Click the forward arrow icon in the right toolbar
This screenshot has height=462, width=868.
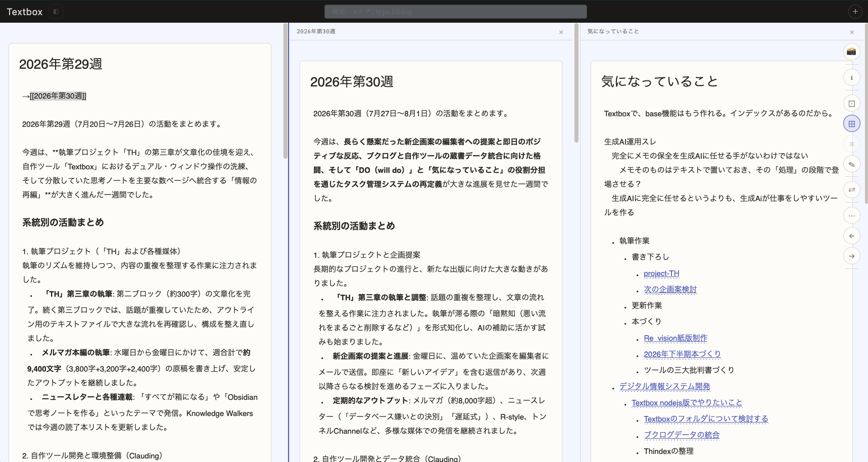click(851, 256)
